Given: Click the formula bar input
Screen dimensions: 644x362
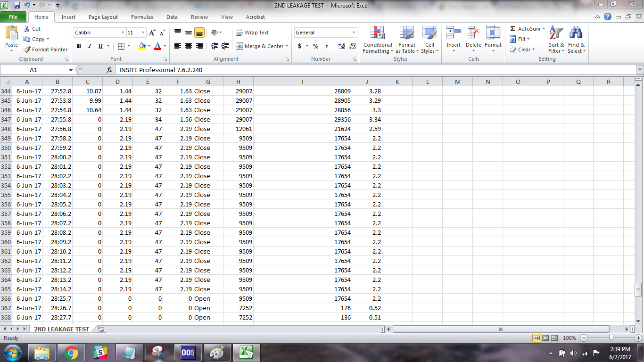Looking at the screenshot, I should tap(375, 70).
